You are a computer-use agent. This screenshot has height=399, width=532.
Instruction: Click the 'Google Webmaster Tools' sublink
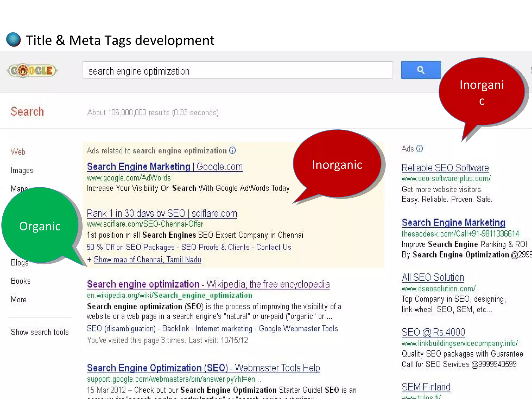click(298, 329)
